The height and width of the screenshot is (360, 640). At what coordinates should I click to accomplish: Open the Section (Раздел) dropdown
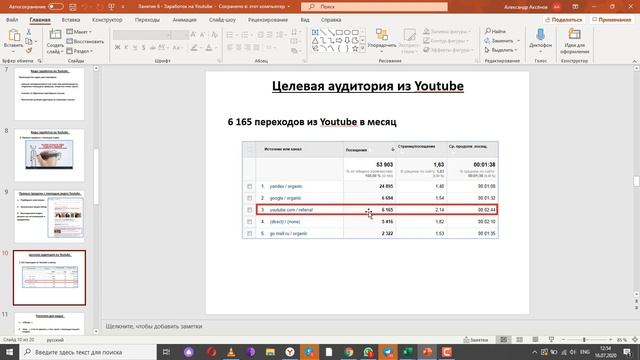(80, 51)
